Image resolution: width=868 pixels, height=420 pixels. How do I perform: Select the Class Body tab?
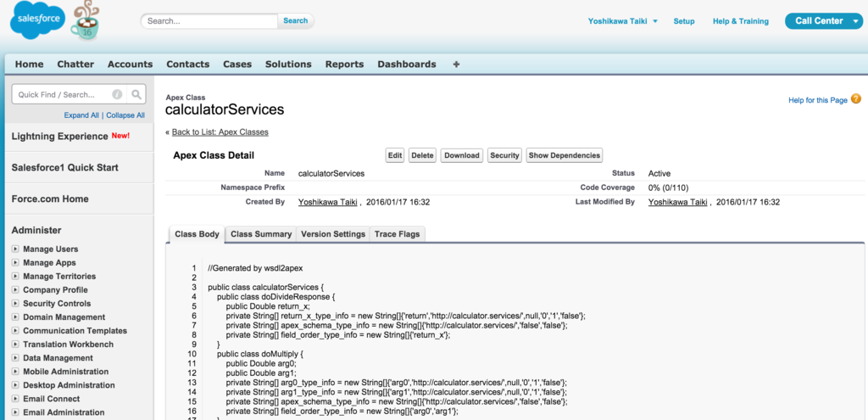tap(197, 234)
